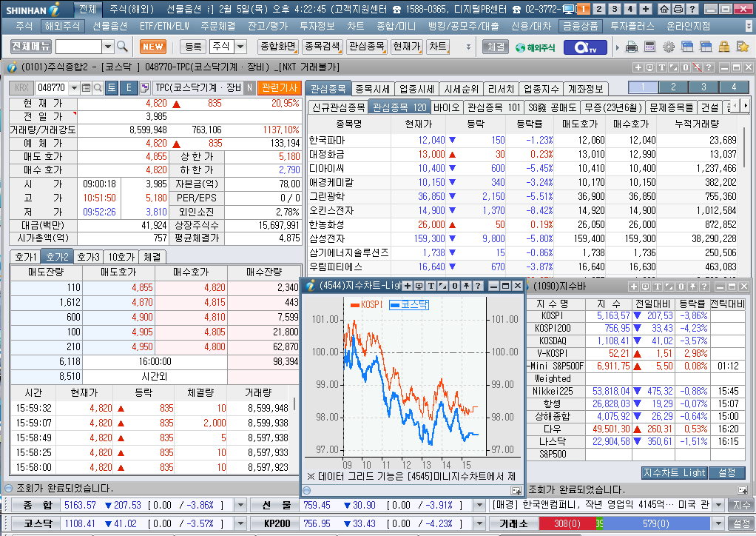The image size is (756, 536).
Task: Click the pin icon in 지수차트-Light window header
Action: click(x=466, y=286)
